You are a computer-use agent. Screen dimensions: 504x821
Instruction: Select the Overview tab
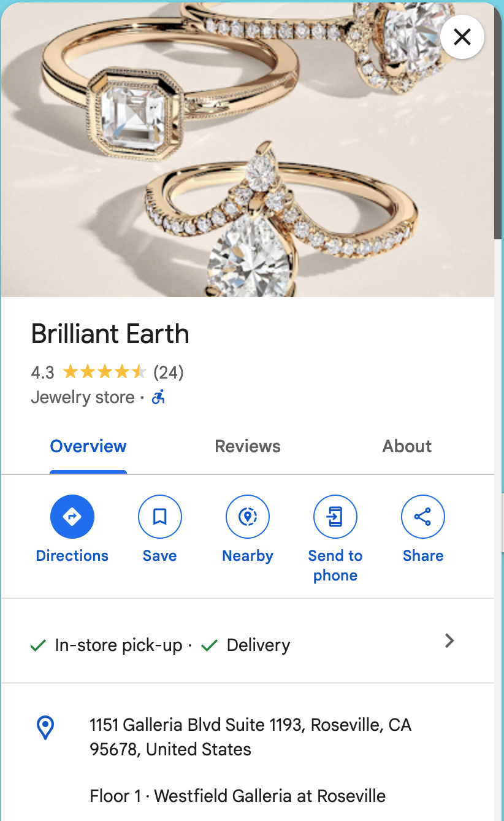(88, 447)
